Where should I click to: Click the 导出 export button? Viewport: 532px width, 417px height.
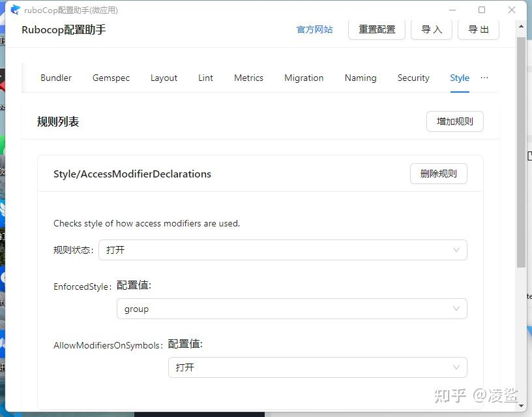coord(478,29)
